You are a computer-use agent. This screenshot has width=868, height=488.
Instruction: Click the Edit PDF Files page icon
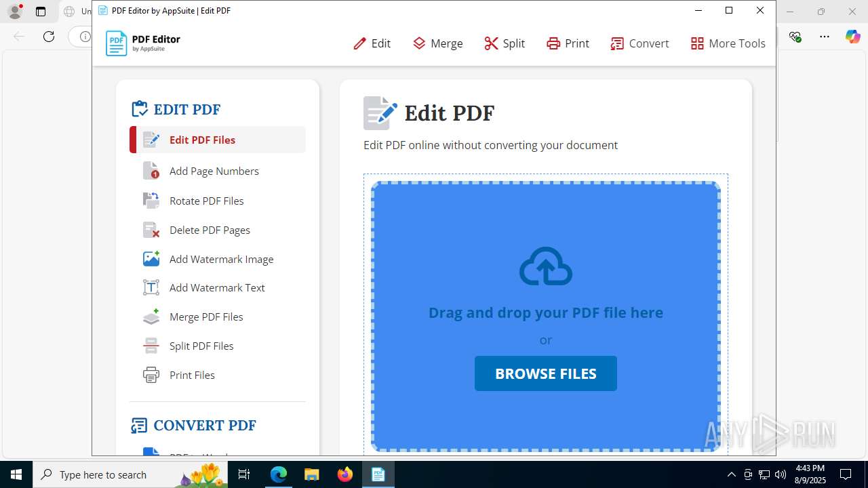151,140
